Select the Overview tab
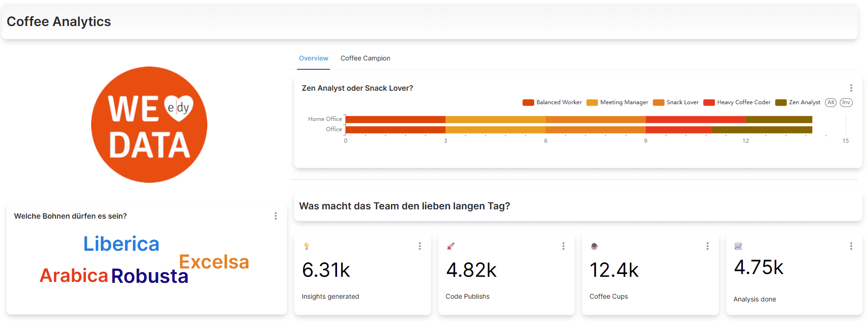The image size is (868, 321). [x=313, y=58]
